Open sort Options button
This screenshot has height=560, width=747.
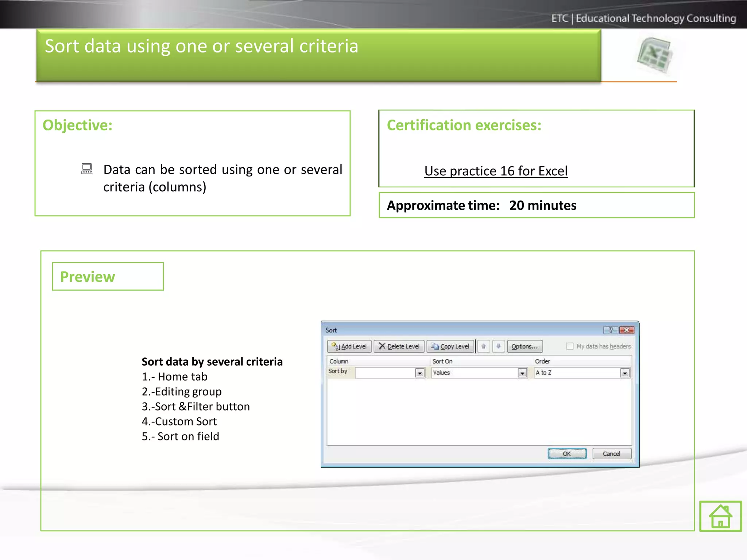525,346
